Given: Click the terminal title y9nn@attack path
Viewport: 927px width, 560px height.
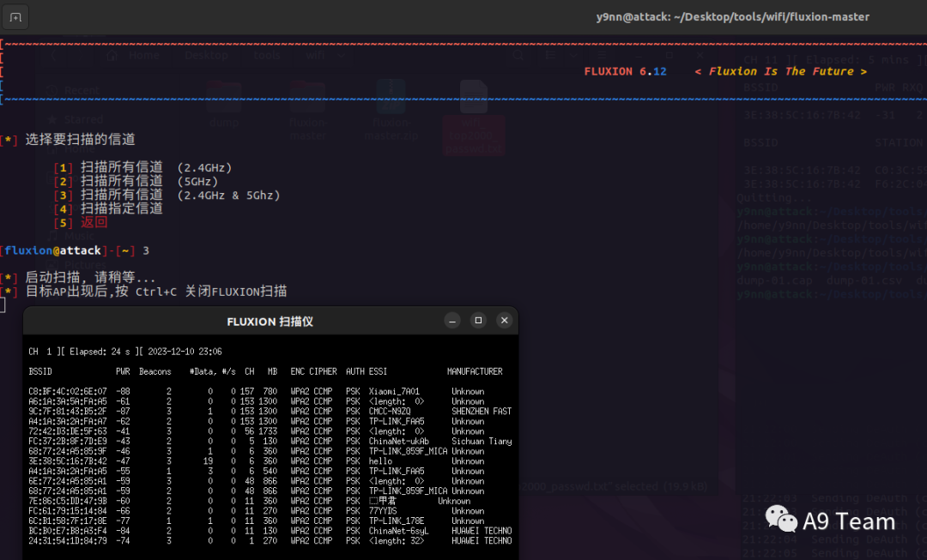Looking at the screenshot, I should (x=732, y=17).
